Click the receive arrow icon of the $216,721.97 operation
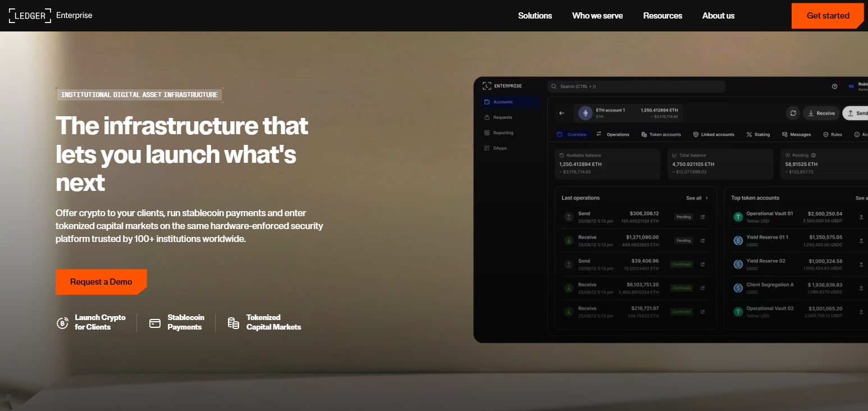868x411 pixels. (569, 312)
